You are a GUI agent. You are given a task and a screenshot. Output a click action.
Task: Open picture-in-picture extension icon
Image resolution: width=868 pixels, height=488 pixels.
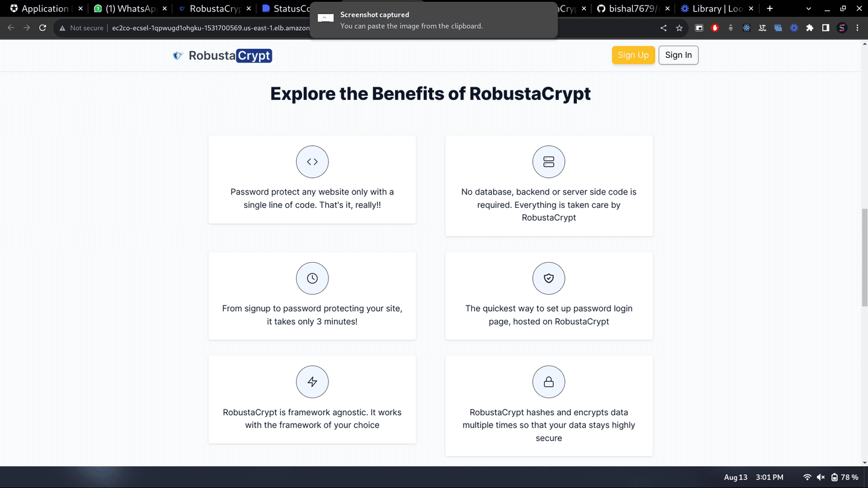[699, 28]
